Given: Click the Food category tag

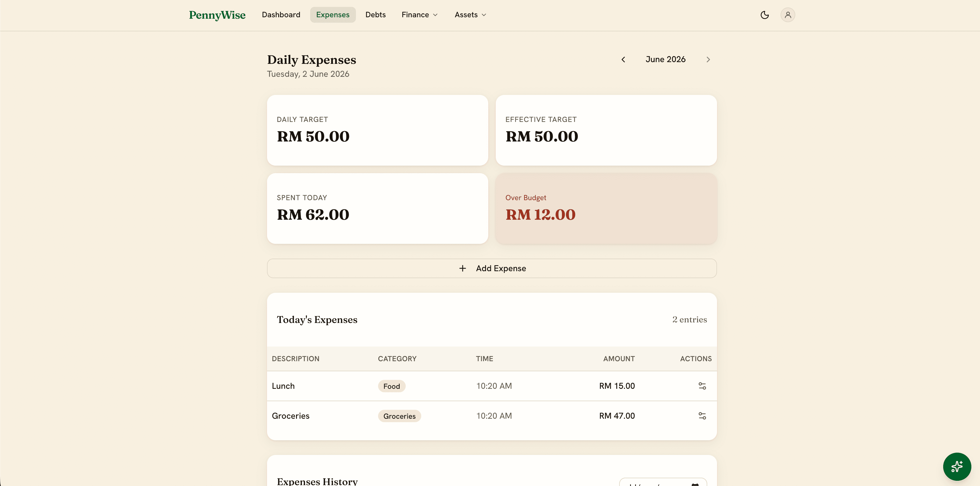Looking at the screenshot, I should [392, 386].
